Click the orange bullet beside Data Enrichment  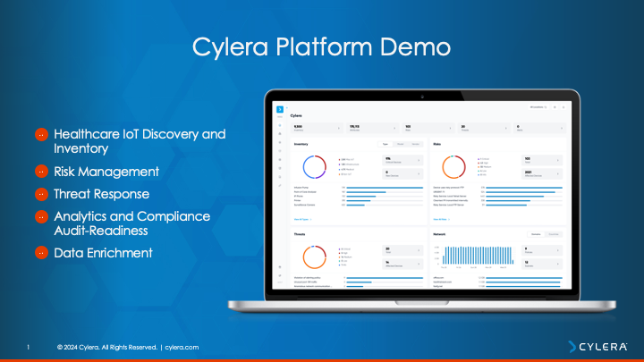point(41,253)
